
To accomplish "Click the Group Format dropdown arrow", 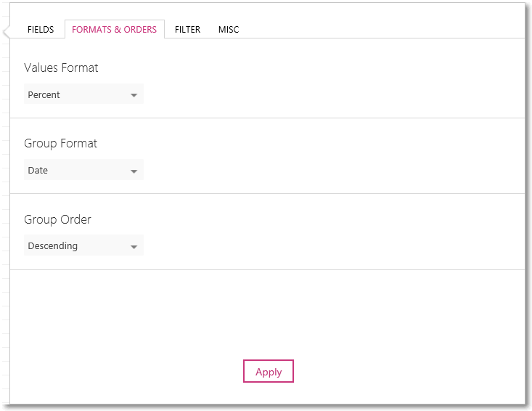I will (134, 171).
